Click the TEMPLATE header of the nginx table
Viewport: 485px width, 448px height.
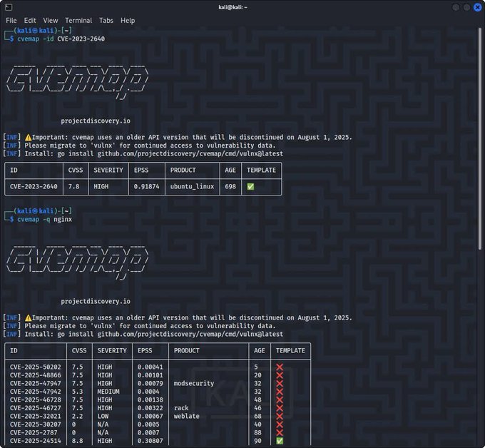click(290, 350)
